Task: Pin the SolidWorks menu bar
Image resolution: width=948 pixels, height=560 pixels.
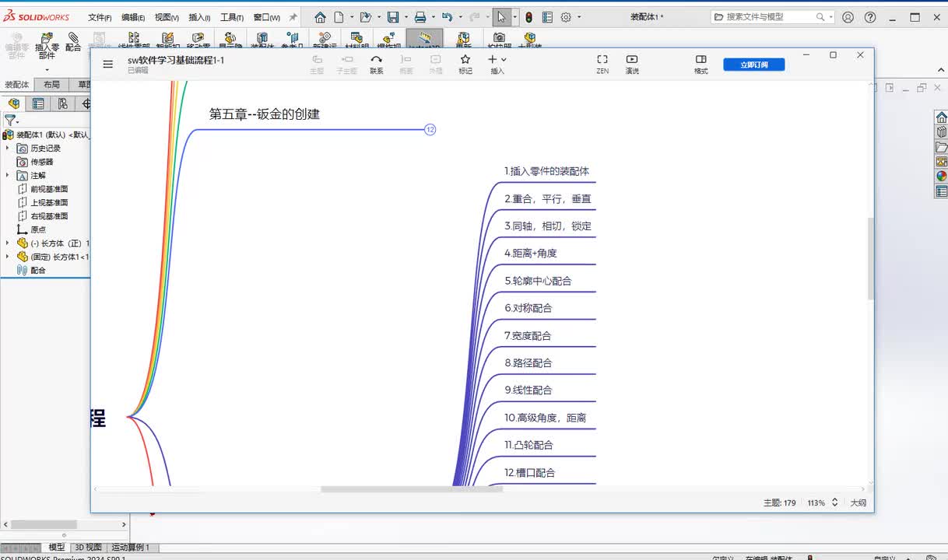Action: click(293, 17)
